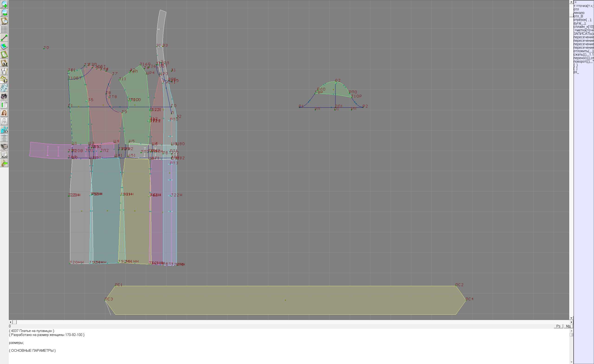Toggle the grid display icon

click(x=4, y=29)
